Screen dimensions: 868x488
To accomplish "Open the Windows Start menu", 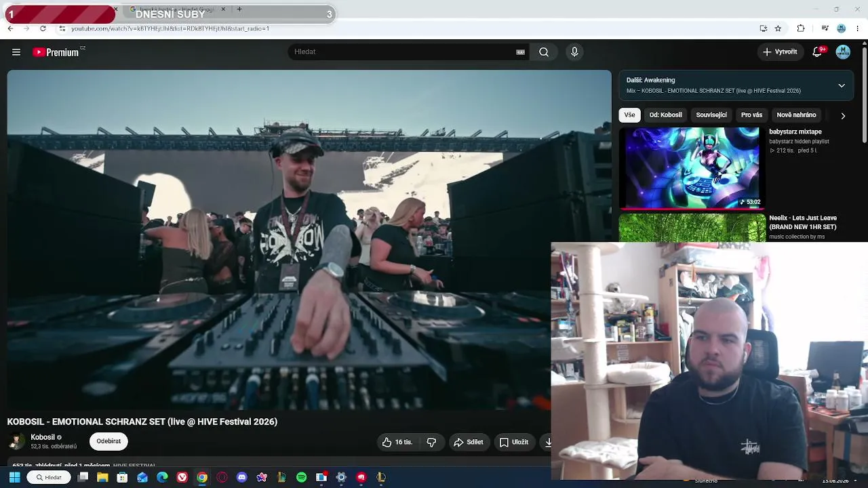I will [14, 478].
